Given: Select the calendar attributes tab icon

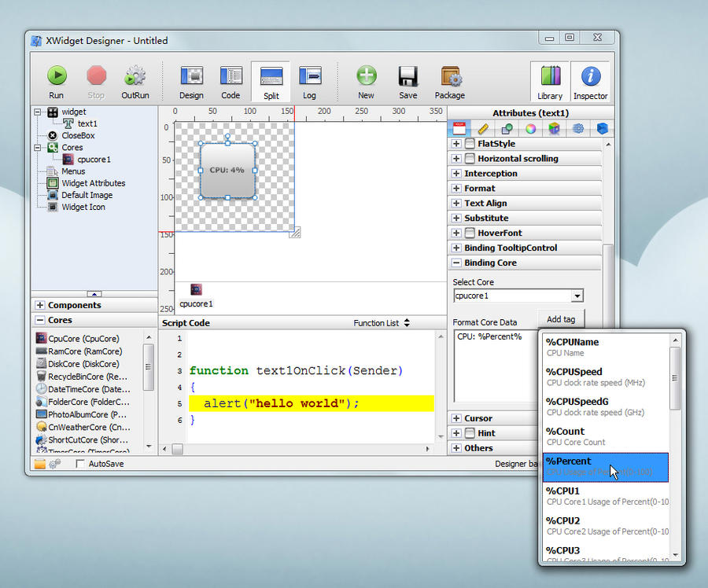Looking at the screenshot, I should coord(459,129).
